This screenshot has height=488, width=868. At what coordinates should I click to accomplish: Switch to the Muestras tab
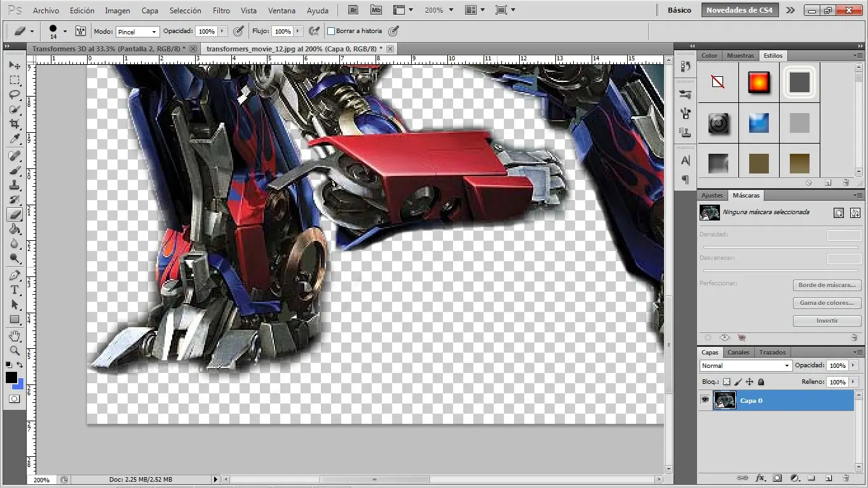coord(740,55)
